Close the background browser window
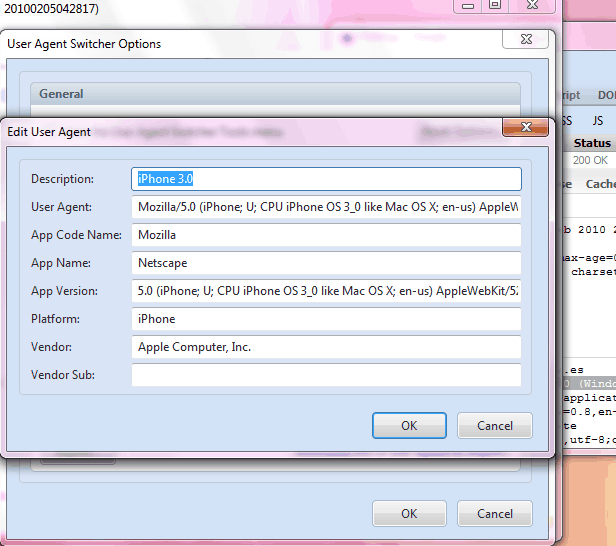 (x=532, y=5)
